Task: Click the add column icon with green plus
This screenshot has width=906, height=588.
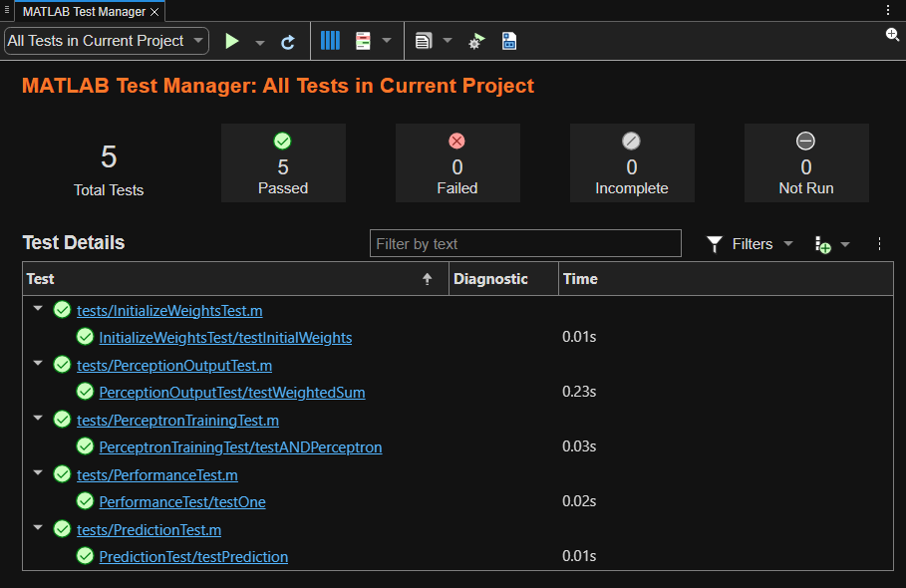Action: 822,244
